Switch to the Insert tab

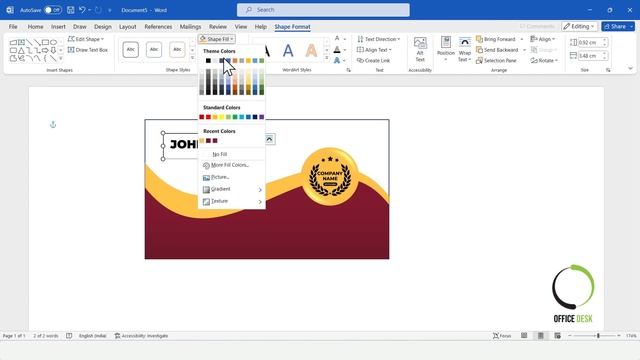58,27
